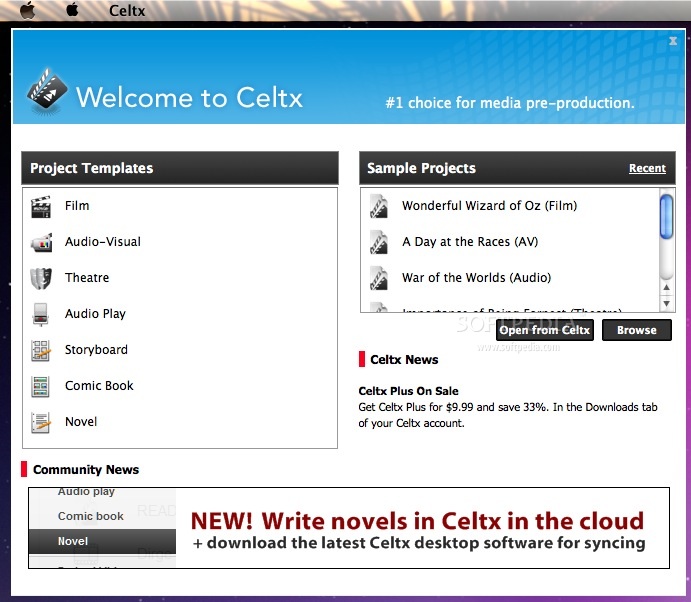
Task: Click the Browse button
Action: (x=636, y=330)
